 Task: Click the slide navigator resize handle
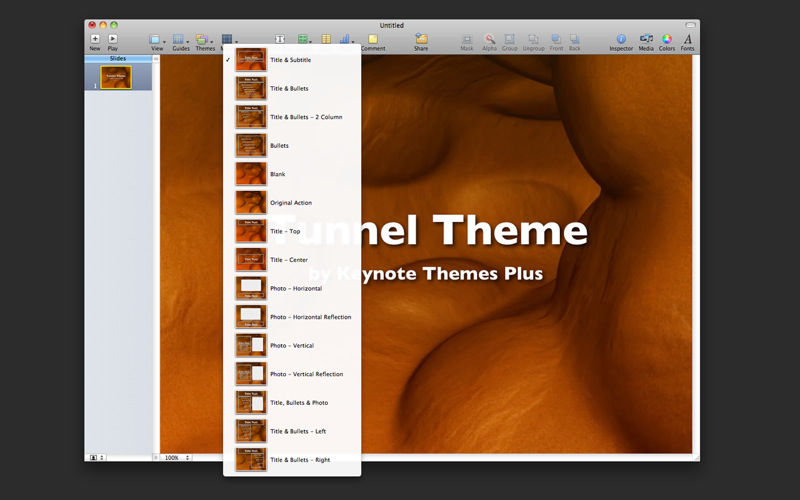pyautogui.click(x=156, y=458)
